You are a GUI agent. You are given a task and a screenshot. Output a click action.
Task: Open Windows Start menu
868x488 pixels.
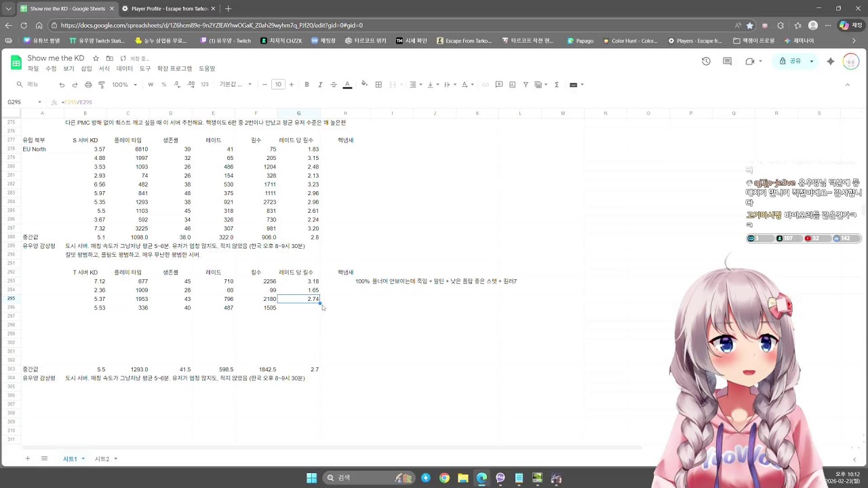(311, 478)
